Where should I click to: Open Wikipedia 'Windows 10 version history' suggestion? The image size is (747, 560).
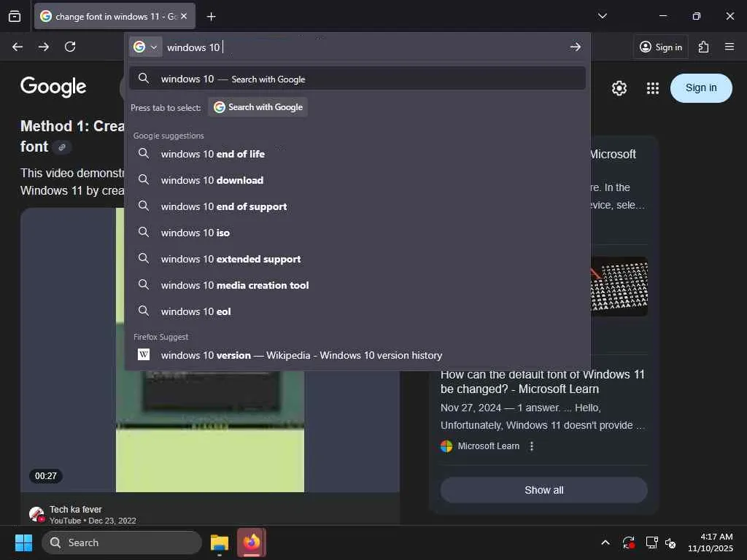(x=357, y=355)
